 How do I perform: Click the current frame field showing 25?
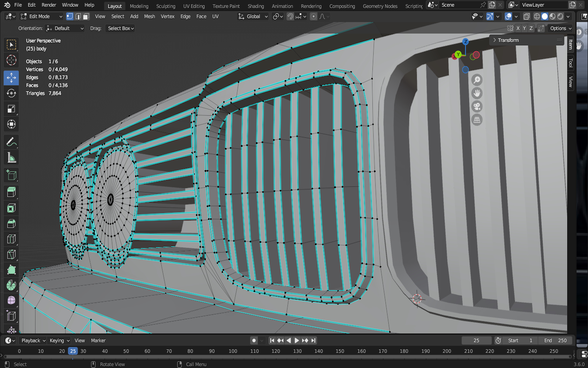coord(477,340)
